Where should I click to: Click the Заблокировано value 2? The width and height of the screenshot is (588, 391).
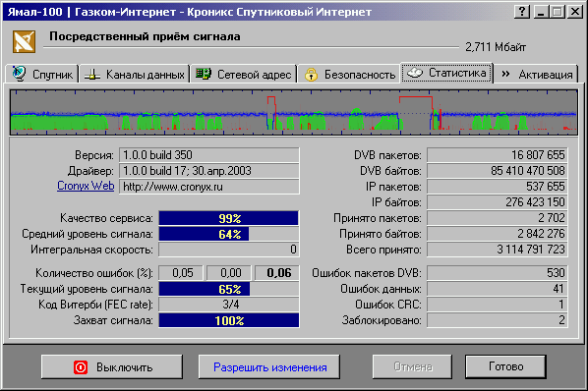click(498, 320)
